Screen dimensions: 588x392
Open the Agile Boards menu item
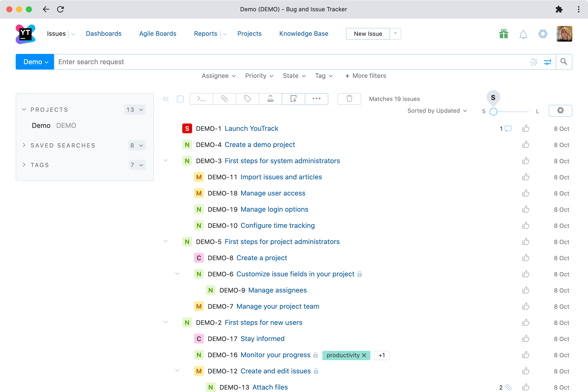(158, 34)
